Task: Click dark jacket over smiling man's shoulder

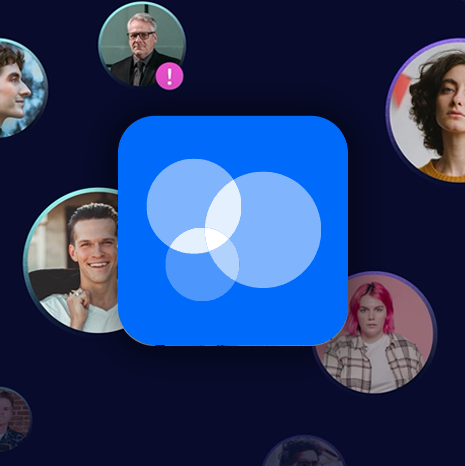Action: point(53,283)
